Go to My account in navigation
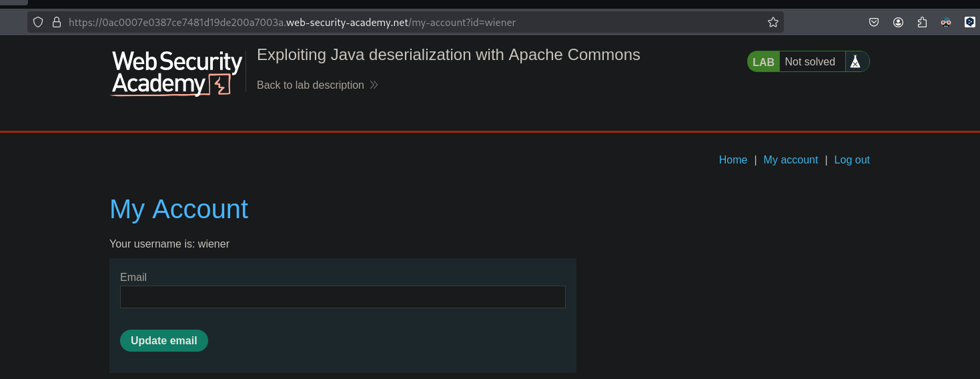The height and width of the screenshot is (379, 980). (x=790, y=160)
